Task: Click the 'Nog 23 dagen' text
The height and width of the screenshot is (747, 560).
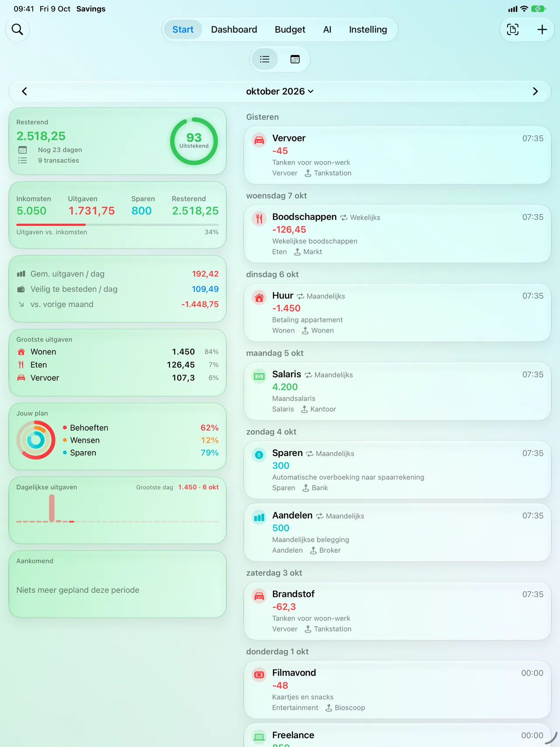Action: pyautogui.click(x=60, y=150)
